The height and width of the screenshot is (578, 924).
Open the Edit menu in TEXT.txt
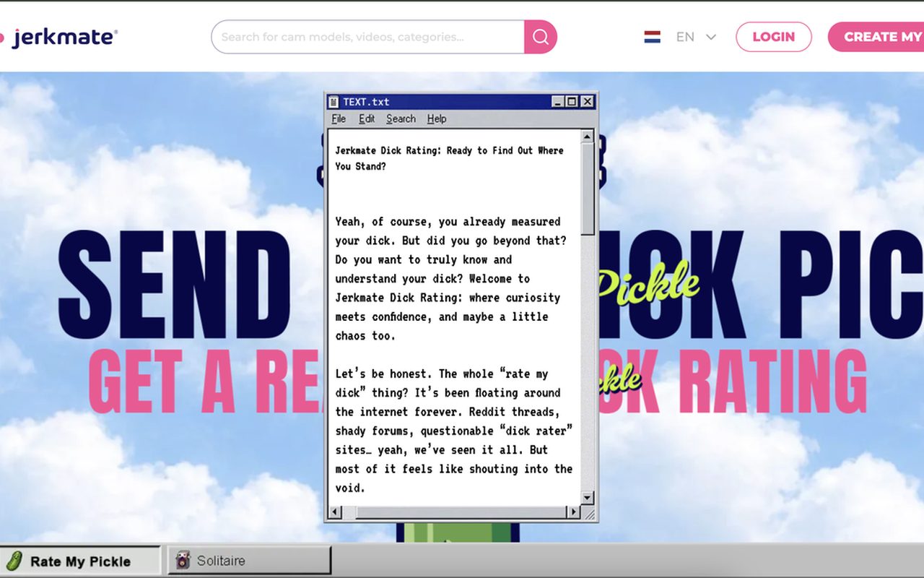(x=367, y=118)
